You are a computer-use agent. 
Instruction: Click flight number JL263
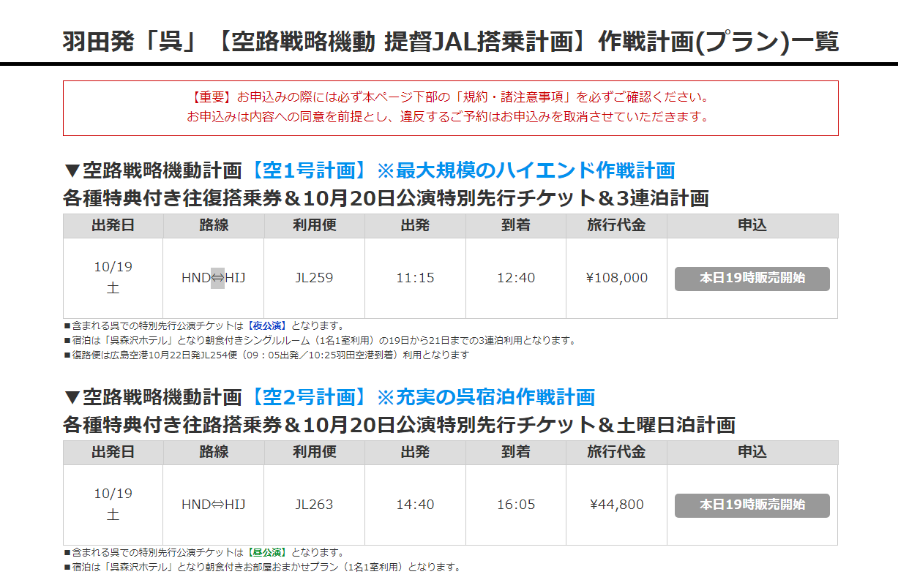[314, 505]
